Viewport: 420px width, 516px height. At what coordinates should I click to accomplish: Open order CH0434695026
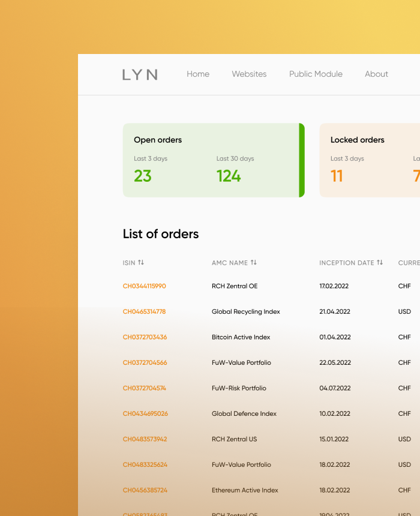(145, 413)
